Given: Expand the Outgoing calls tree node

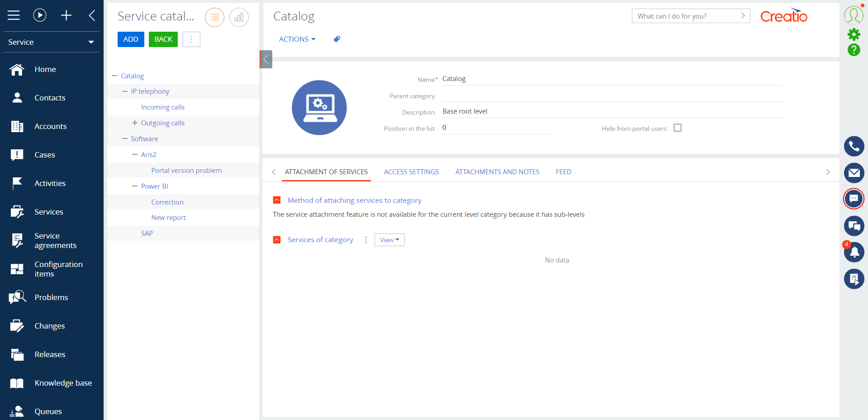Looking at the screenshot, I should point(134,123).
